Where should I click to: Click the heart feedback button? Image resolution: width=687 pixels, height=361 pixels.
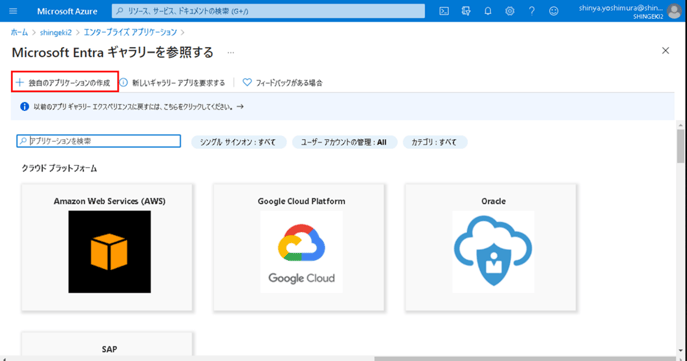coord(282,82)
